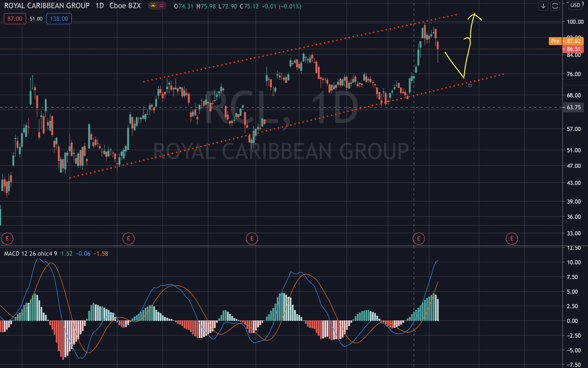Click the Cboe BZX exchange label
The image size is (588, 368).
click(125, 6)
